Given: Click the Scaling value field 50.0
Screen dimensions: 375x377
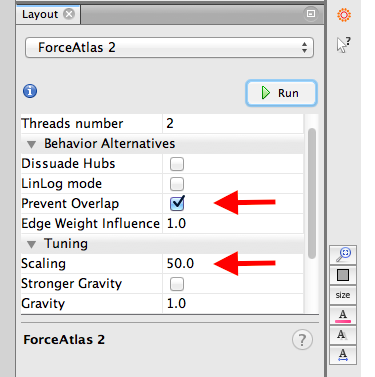Looking at the screenshot, I should pos(233,264).
